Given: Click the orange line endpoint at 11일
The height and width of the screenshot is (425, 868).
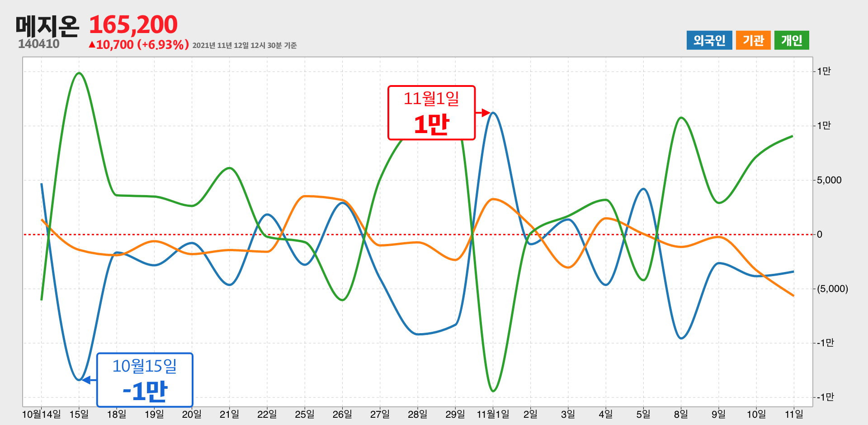Looking at the screenshot, I should [793, 296].
